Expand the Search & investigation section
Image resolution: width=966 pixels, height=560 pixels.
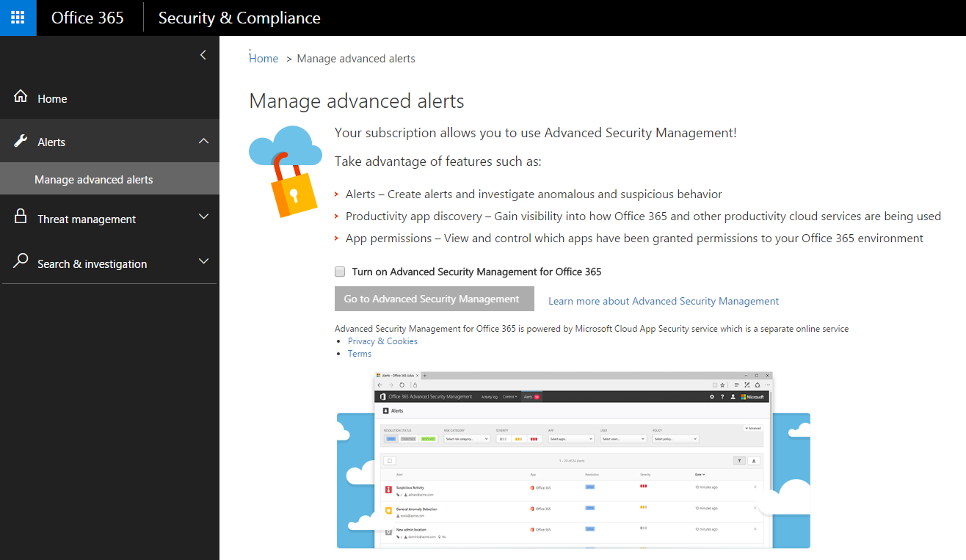pos(203,261)
